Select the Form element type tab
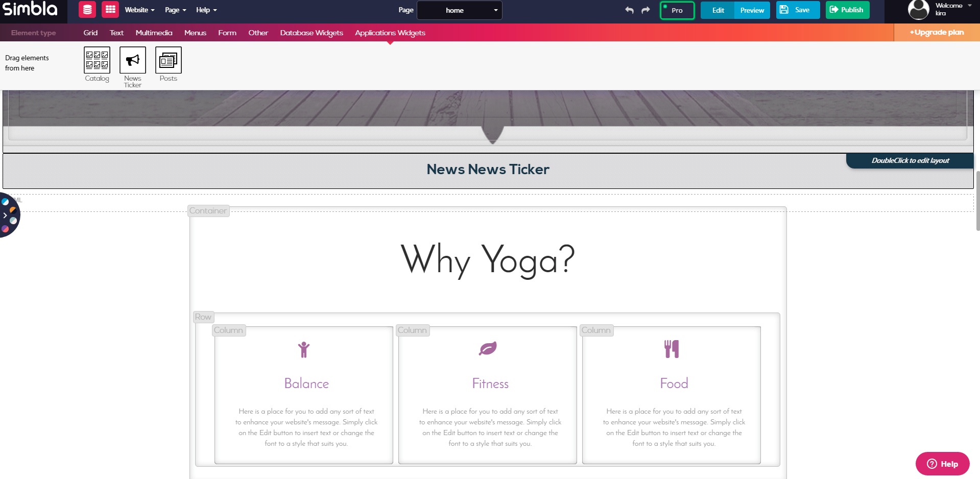This screenshot has height=479, width=980. click(227, 33)
